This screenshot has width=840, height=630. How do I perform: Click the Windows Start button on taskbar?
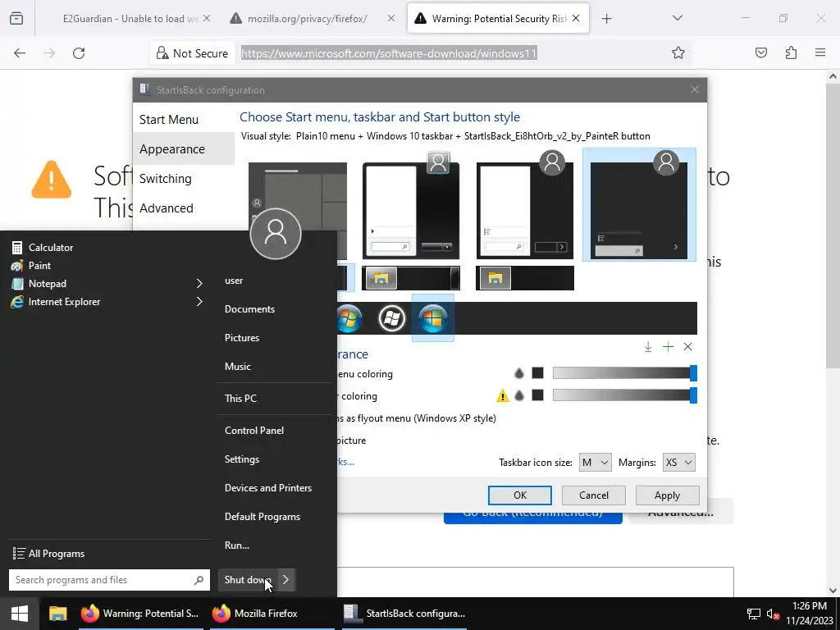[20, 614]
